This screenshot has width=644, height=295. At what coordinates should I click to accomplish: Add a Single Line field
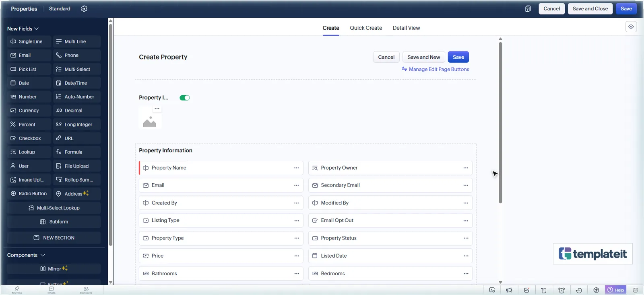[29, 41]
